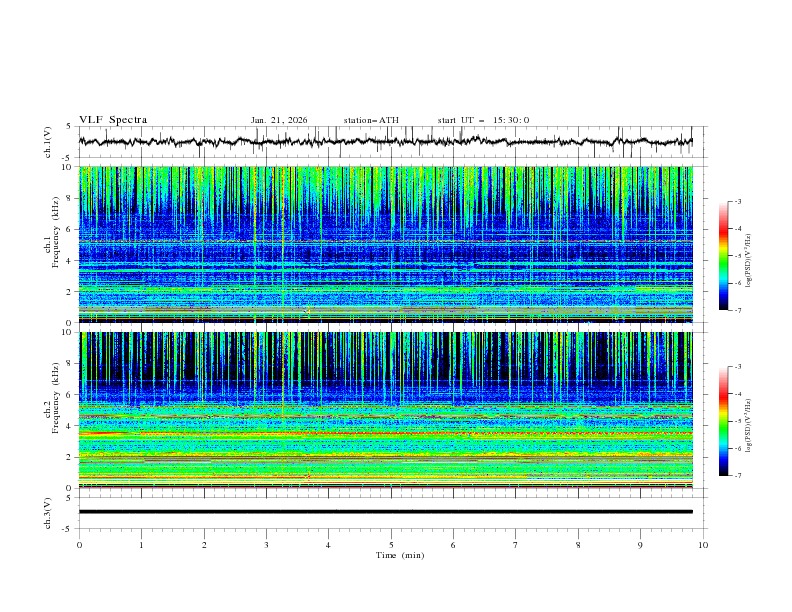Click the "Time (min)" axis label

pyautogui.click(x=400, y=555)
